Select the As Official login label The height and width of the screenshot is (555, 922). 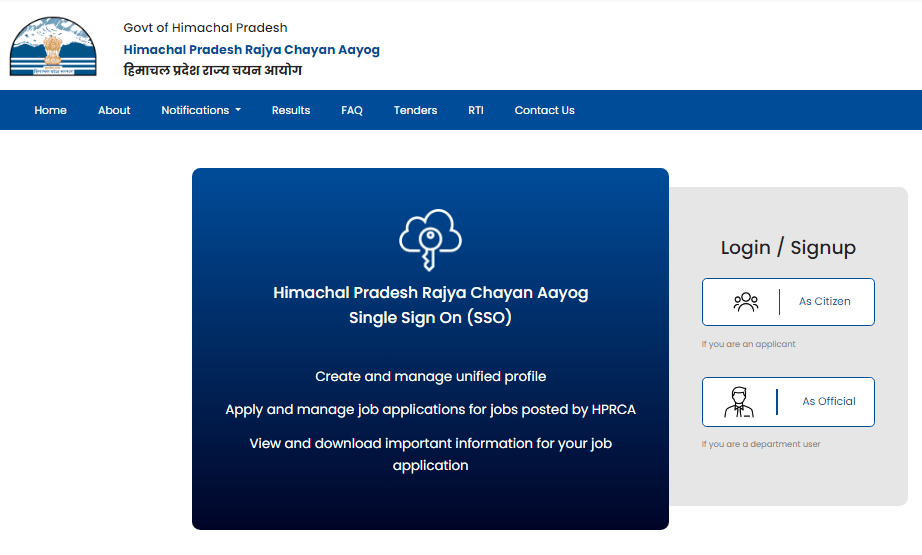(829, 402)
